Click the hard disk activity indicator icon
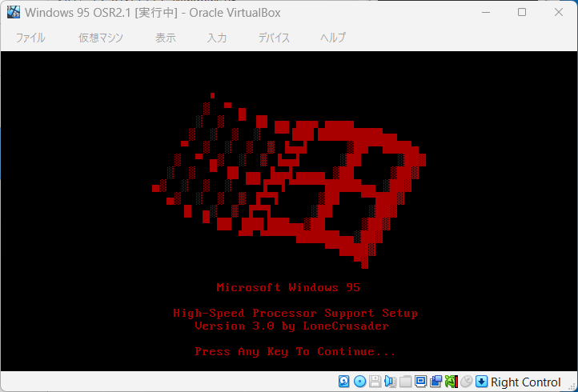The height and width of the screenshot is (392, 578). point(344,382)
